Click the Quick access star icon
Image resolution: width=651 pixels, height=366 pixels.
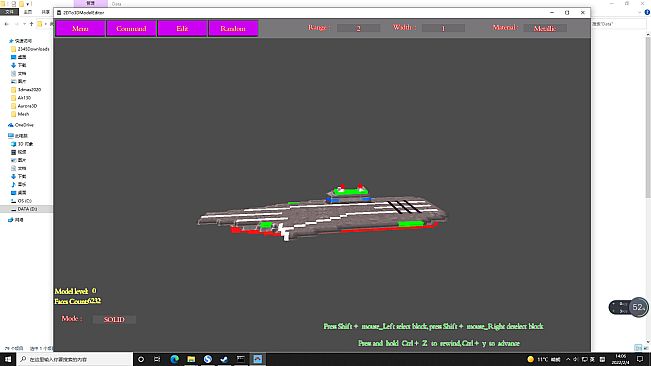pos(11,41)
